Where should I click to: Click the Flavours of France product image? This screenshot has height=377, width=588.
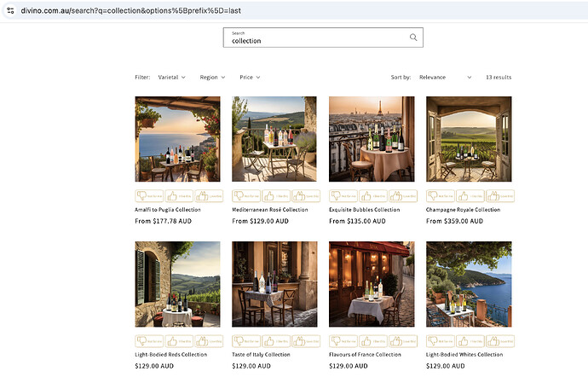click(372, 284)
